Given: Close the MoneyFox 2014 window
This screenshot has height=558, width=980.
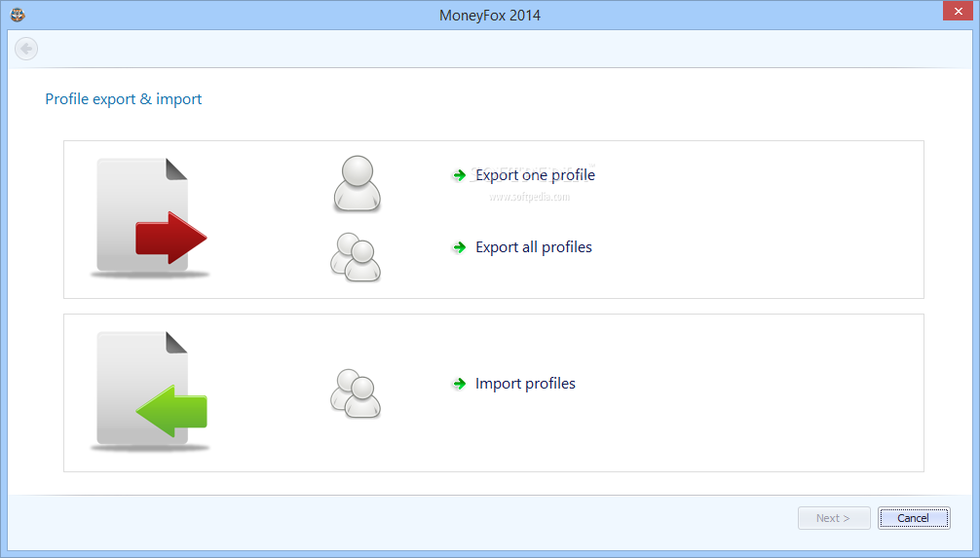Looking at the screenshot, I should 959,12.
